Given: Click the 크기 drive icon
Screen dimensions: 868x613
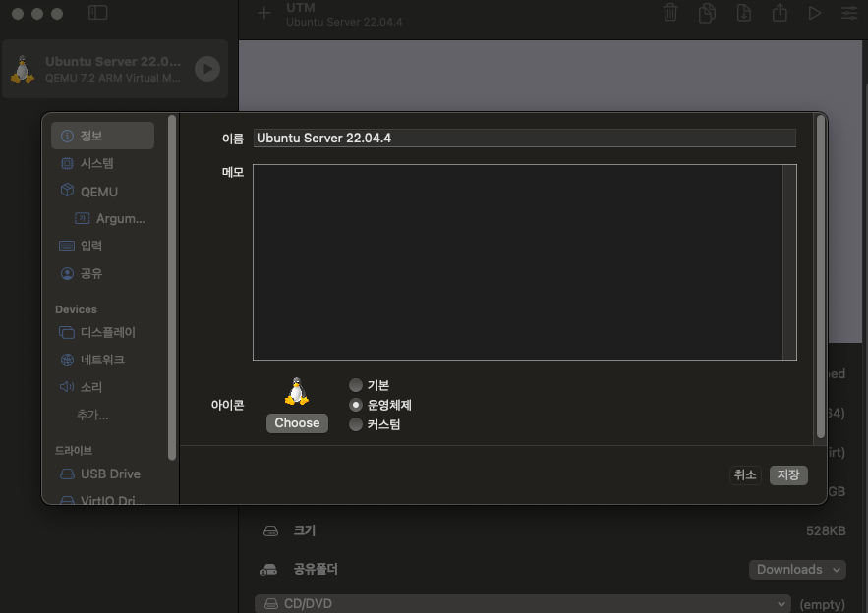Looking at the screenshot, I should coord(270,531).
